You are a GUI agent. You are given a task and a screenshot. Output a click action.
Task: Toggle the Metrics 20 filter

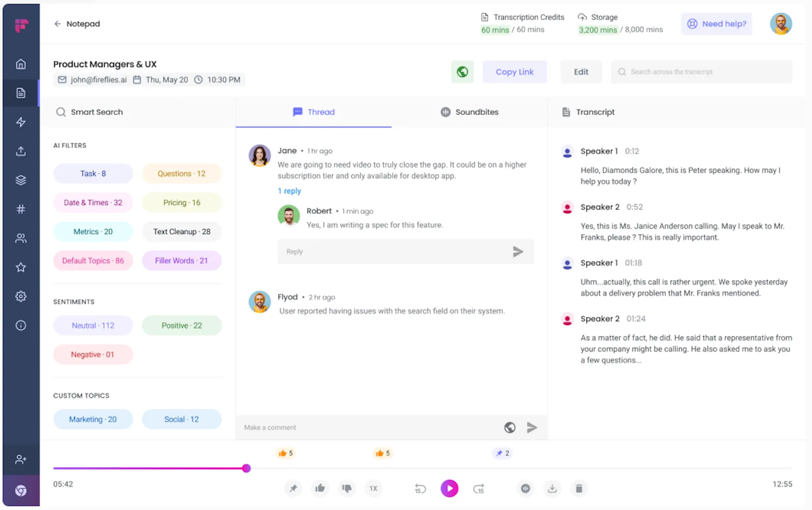click(93, 232)
